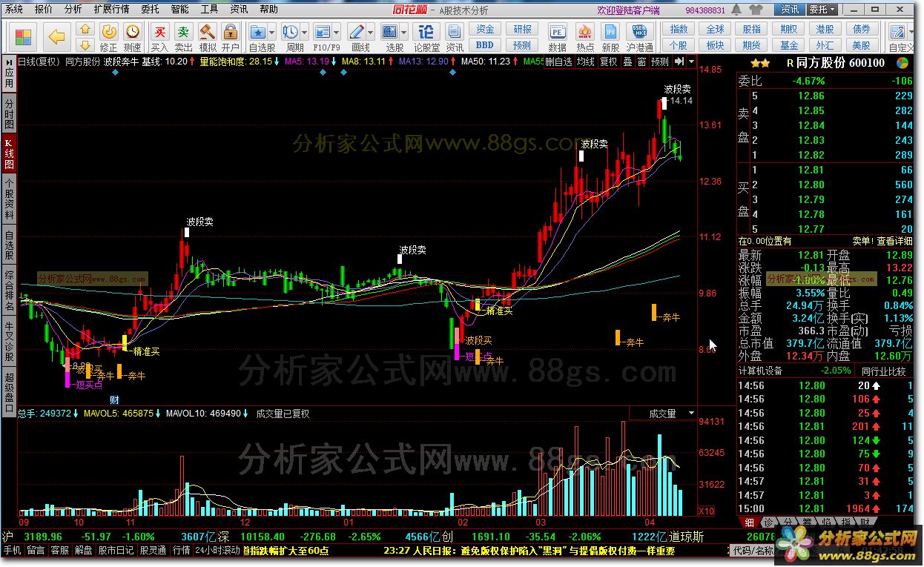Open the 系统 menu
The image size is (924, 567).
pos(13,10)
